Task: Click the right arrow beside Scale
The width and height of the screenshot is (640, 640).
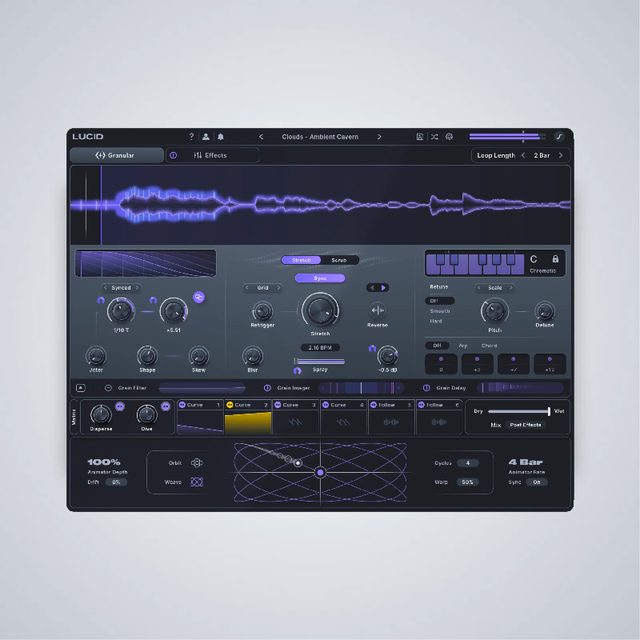Action: [511, 288]
